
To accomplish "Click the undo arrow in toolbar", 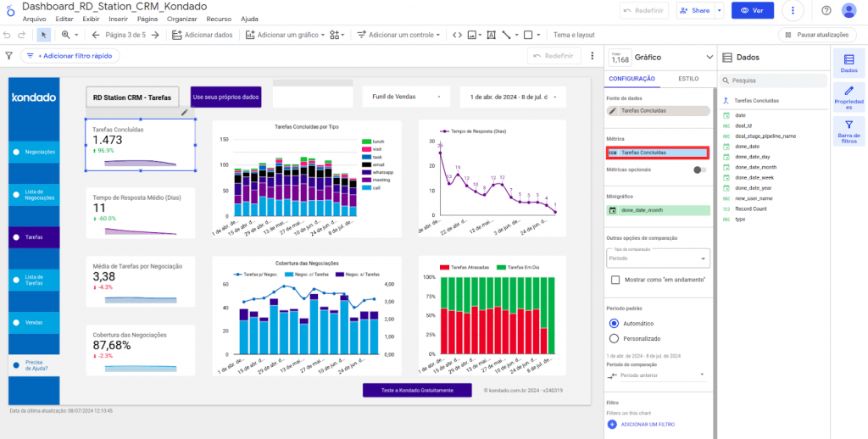I will click(x=8, y=35).
